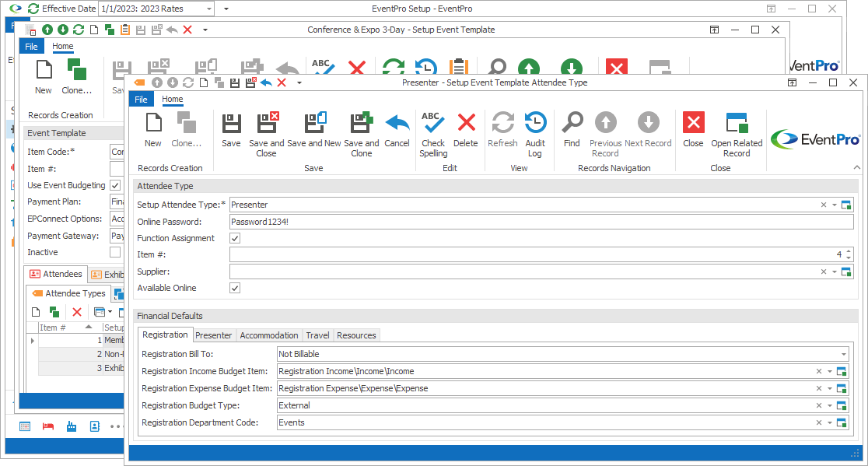This screenshot has width=868, height=466.
Task: Click the refresh icon beside Effective Date
Action: (x=33, y=9)
